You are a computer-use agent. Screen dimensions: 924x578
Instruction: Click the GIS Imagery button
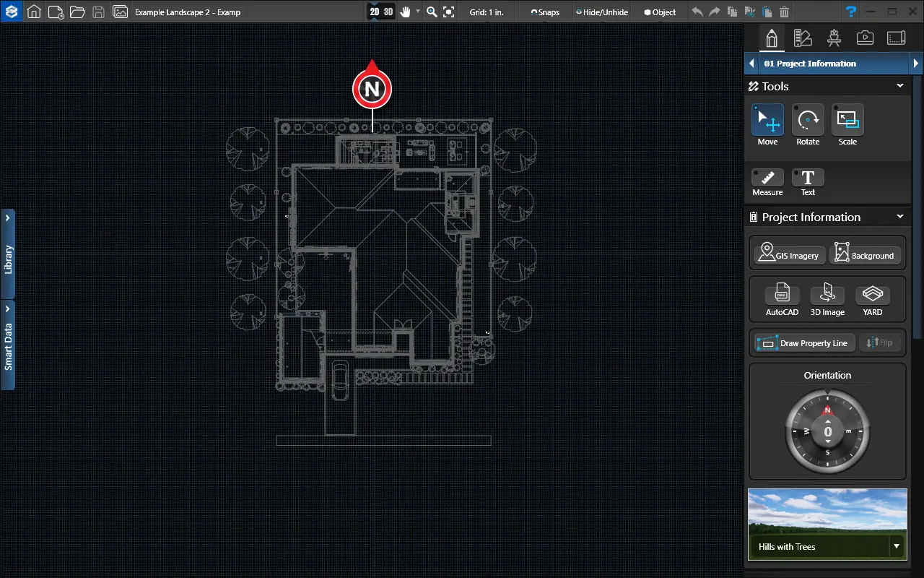pos(789,253)
